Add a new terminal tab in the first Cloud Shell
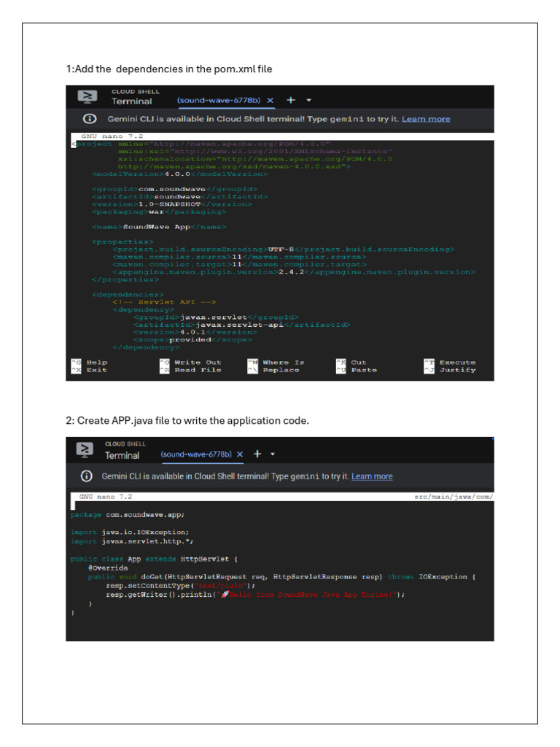560x747 pixels. point(291,100)
